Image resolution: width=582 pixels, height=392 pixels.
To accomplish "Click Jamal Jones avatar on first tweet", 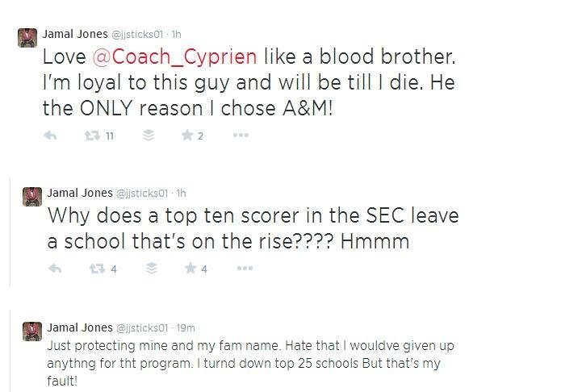I will coord(27,36).
